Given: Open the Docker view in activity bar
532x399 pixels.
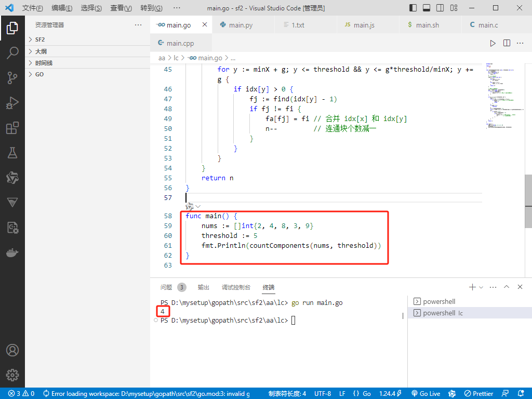Looking at the screenshot, I should (x=12, y=252).
